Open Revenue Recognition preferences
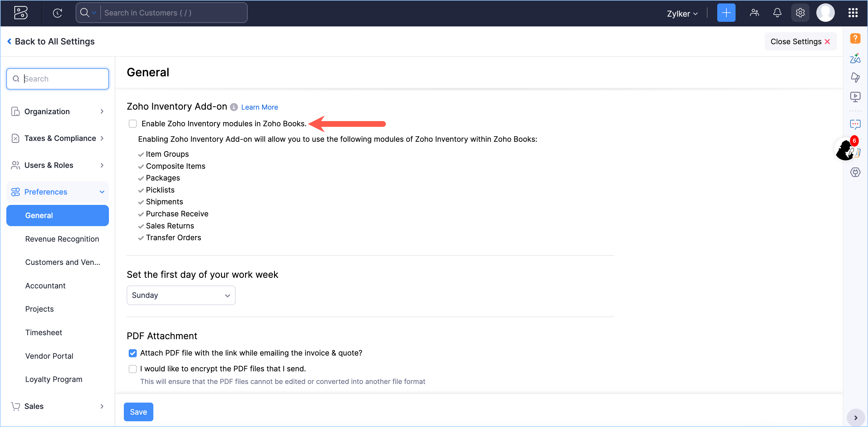The height and width of the screenshot is (427, 868). 62,239
